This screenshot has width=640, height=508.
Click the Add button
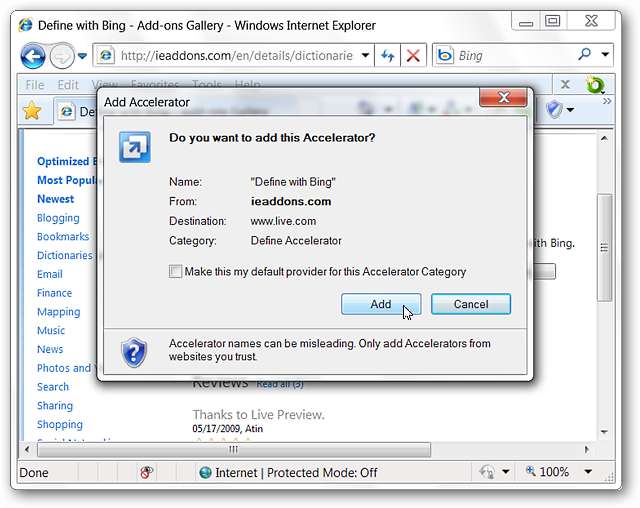pyautogui.click(x=381, y=304)
